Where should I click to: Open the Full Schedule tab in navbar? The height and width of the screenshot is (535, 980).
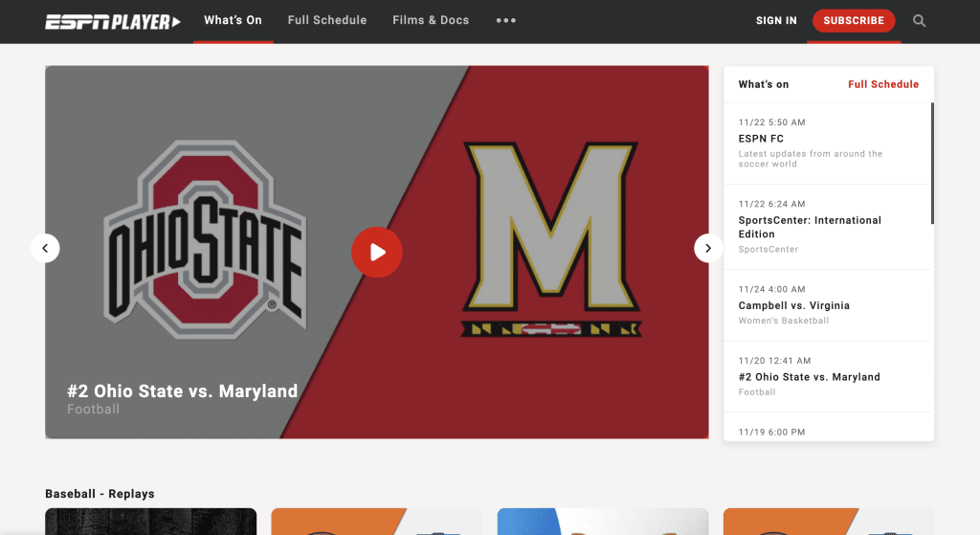click(327, 21)
